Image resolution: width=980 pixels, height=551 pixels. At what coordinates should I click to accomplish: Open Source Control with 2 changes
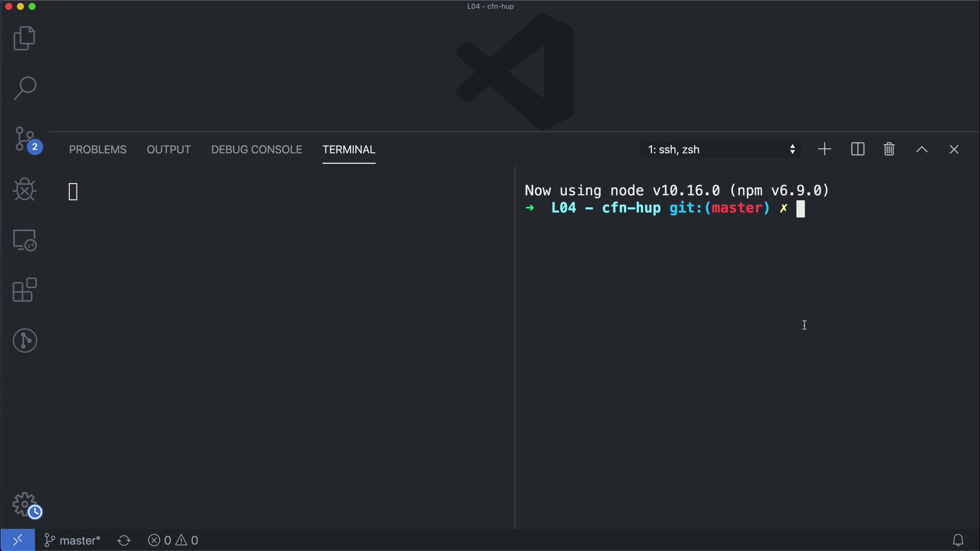point(24,139)
